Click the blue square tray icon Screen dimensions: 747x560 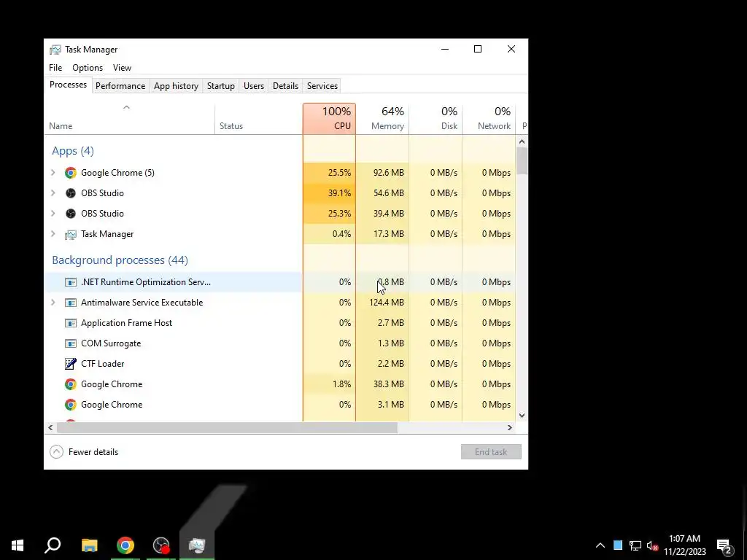(x=618, y=545)
